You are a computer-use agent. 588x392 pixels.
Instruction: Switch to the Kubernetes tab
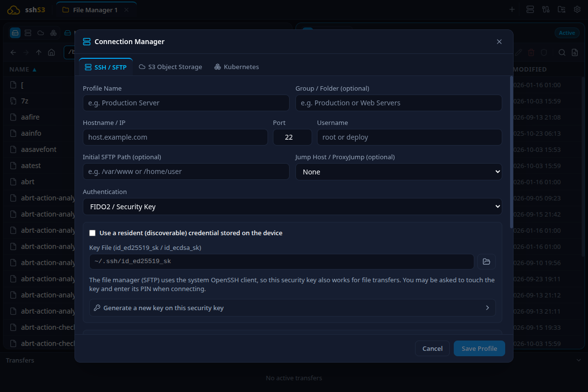click(x=236, y=67)
